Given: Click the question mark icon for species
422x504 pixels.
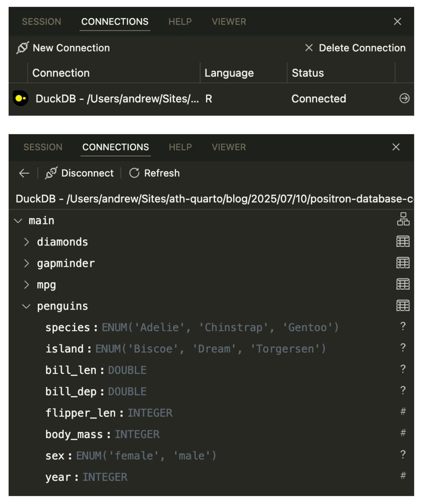Looking at the screenshot, I should pos(403,326).
